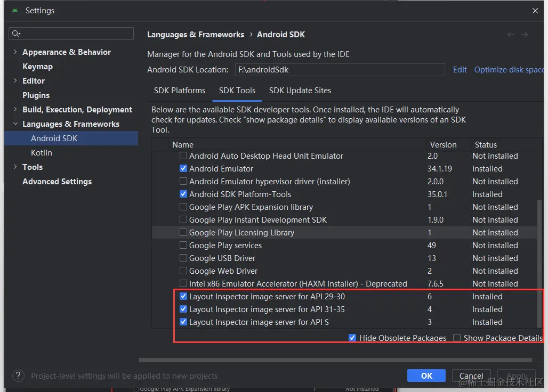Toggle Hide Obsolete Packages checkbox
Screen dimensions: 548x392
(x=352, y=338)
